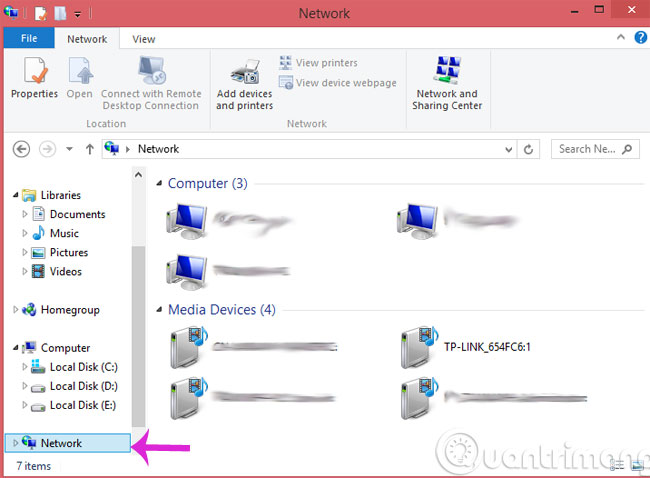Click the search magnifier icon

tap(627, 149)
